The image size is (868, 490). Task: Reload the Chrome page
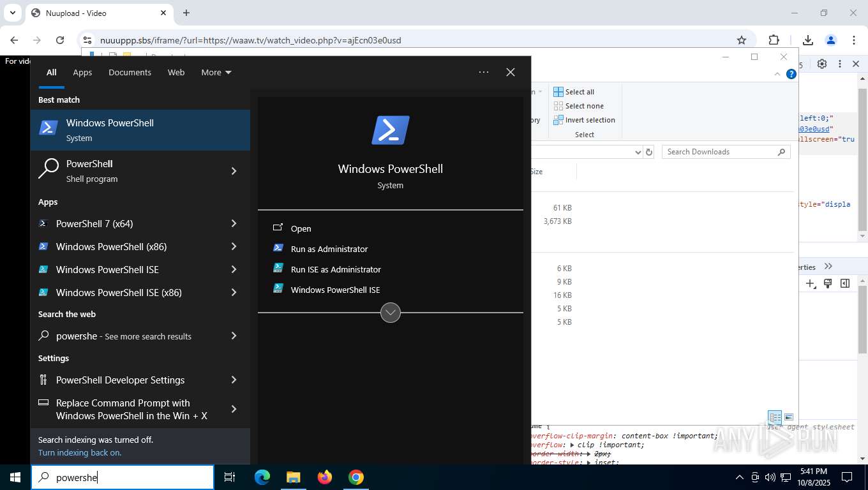pyautogui.click(x=60, y=40)
